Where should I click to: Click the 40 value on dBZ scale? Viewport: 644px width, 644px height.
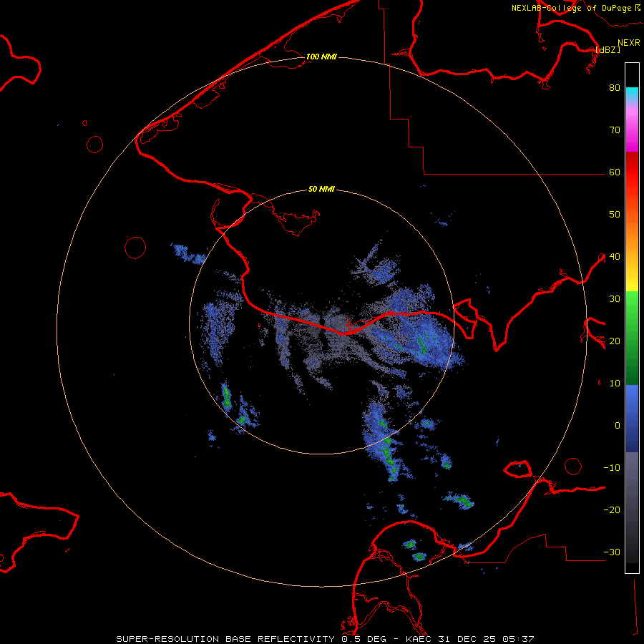pyautogui.click(x=615, y=256)
